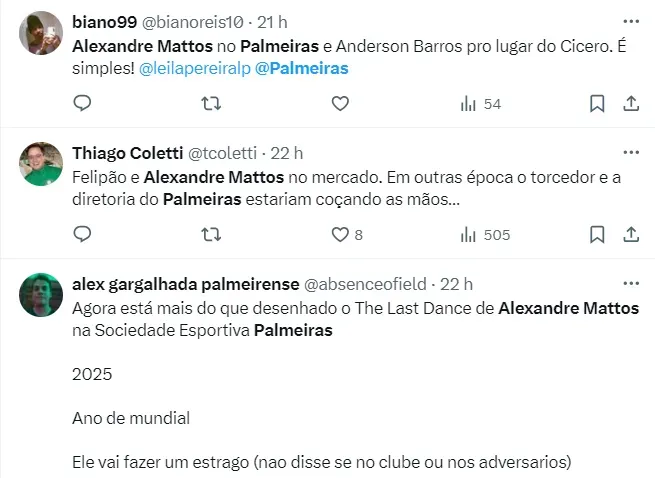Screen dimensions: 655x478
Task: Share Thiago Coletti's tweet
Action: [x=631, y=235]
